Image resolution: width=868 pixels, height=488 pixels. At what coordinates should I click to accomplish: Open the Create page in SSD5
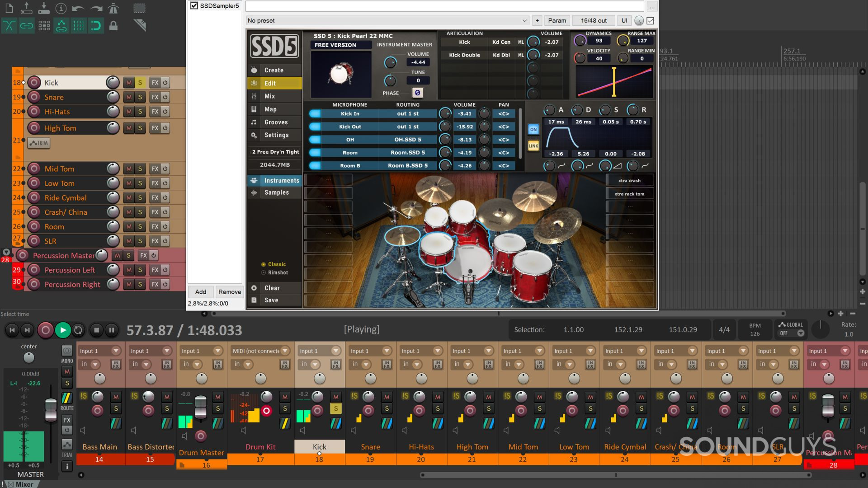point(274,70)
